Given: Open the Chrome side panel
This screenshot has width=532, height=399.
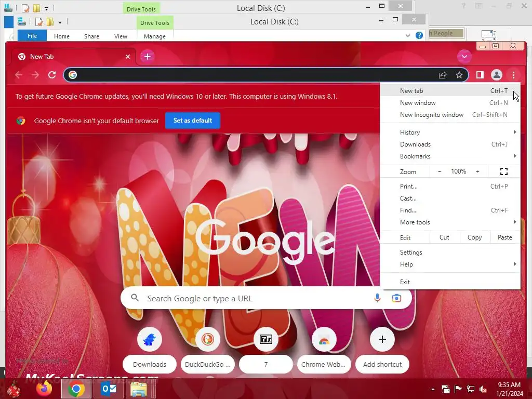Looking at the screenshot, I should point(480,75).
